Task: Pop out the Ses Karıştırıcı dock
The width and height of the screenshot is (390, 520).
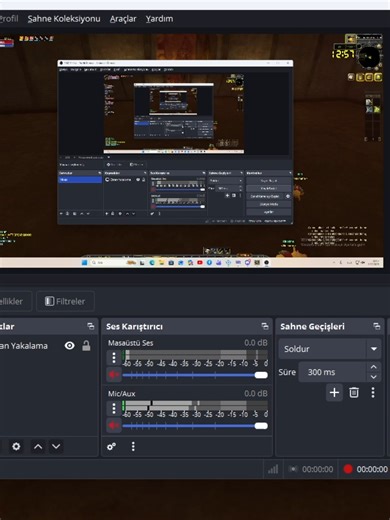Action: pyautogui.click(x=265, y=326)
